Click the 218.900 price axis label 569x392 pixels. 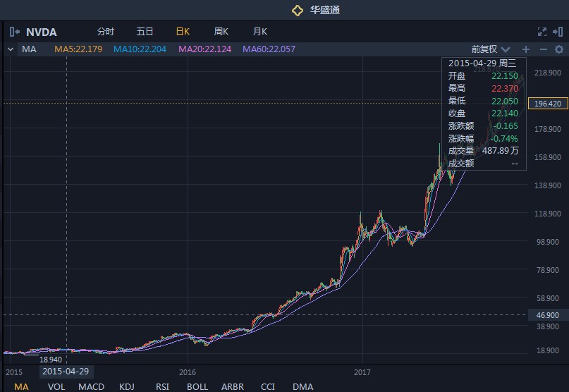coord(548,73)
